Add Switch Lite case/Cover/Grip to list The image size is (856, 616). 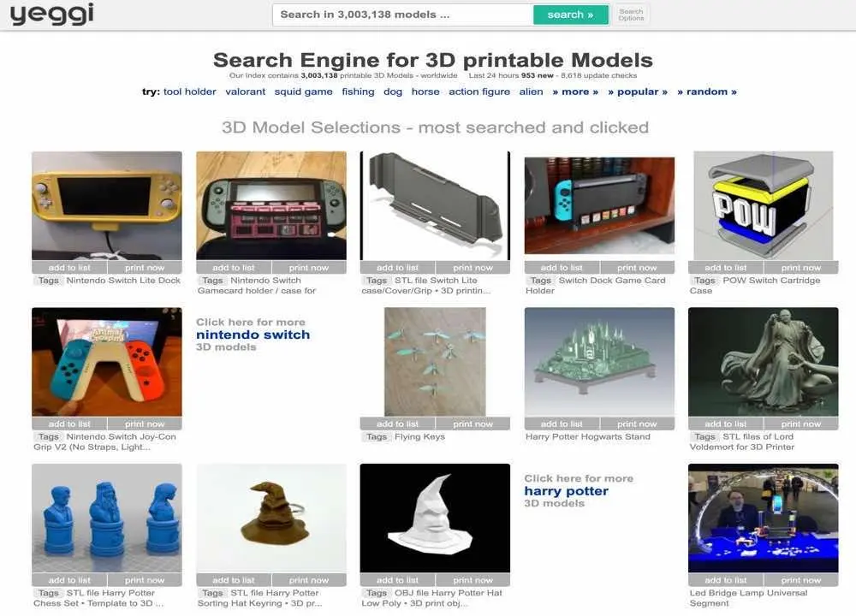point(397,267)
